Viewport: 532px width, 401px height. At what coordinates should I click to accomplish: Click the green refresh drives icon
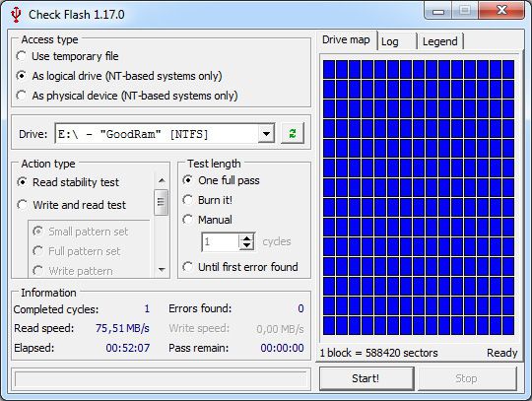pyautogui.click(x=293, y=133)
